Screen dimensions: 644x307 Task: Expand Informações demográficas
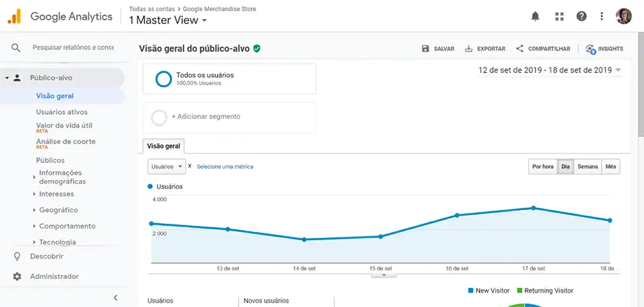[34, 177]
